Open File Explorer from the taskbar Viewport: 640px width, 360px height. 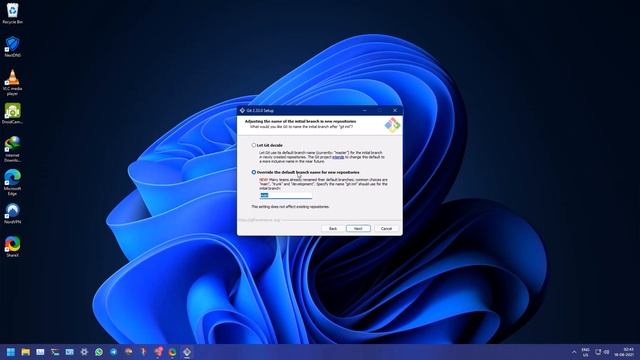click(25, 352)
